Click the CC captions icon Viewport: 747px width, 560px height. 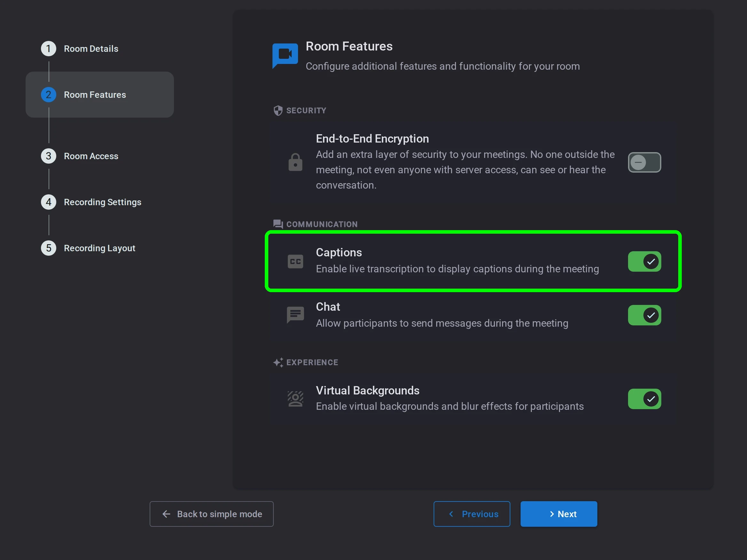click(295, 261)
